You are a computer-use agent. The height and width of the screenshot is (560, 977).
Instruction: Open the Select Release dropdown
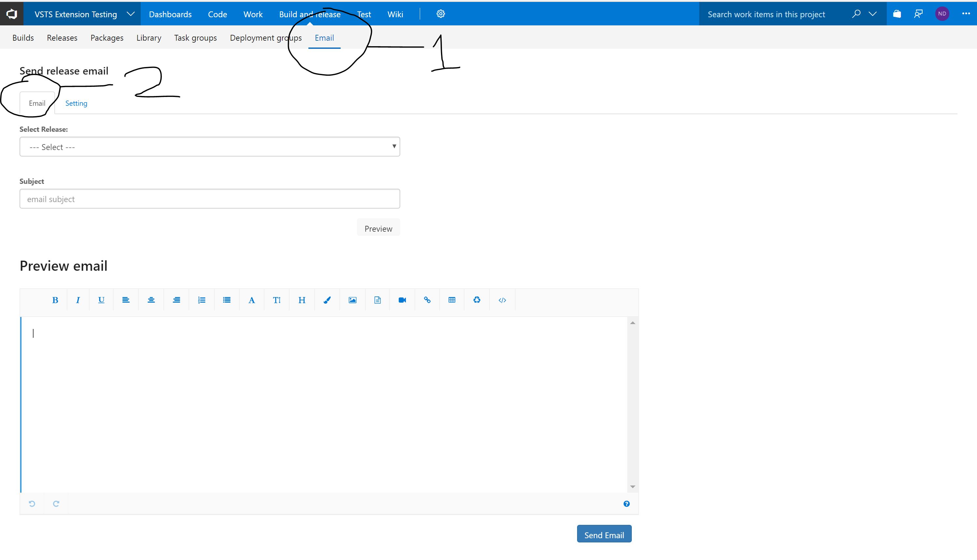pos(210,146)
